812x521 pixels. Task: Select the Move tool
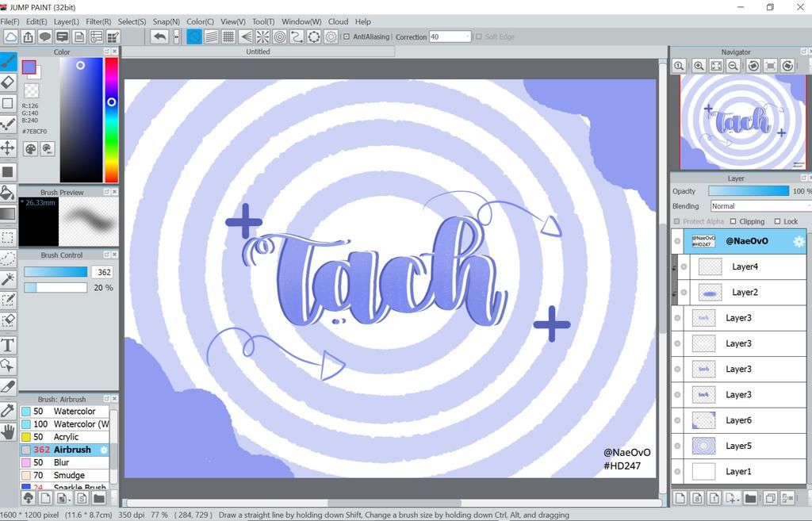[x=8, y=147]
